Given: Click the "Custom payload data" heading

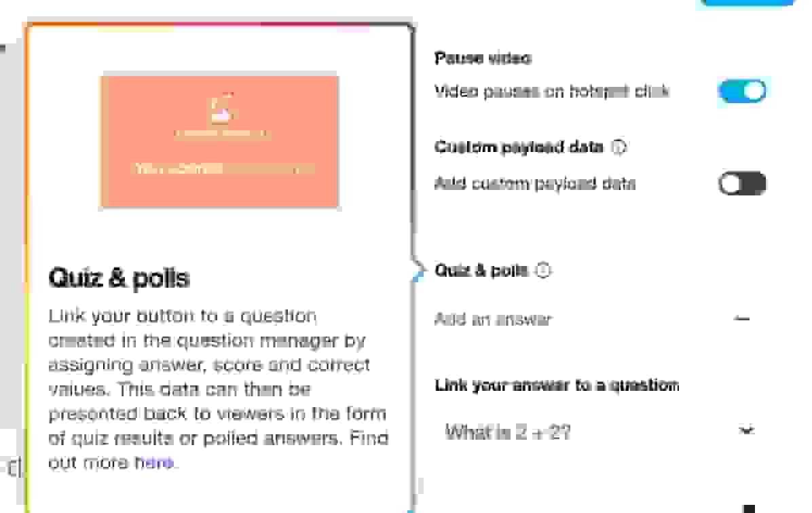Looking at the screenshot, I should 519,147.
